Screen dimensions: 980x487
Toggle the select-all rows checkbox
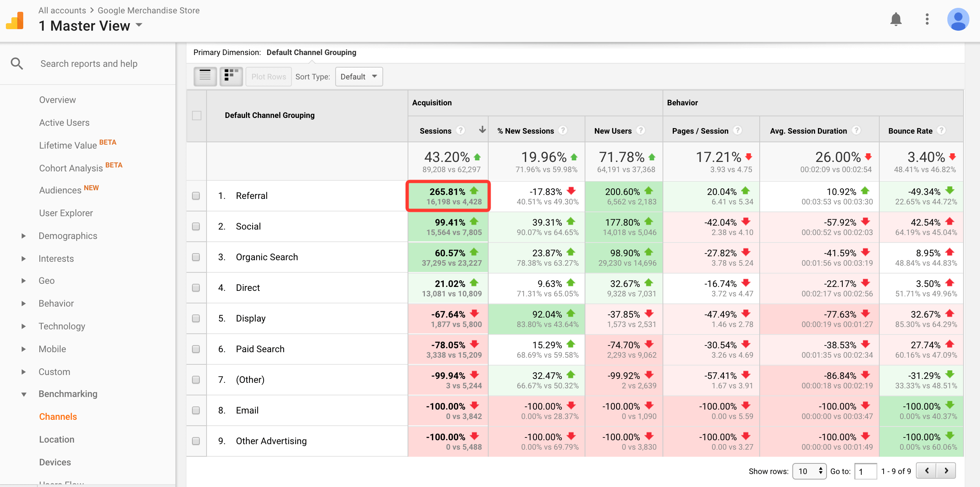click(x=197, y=116)
